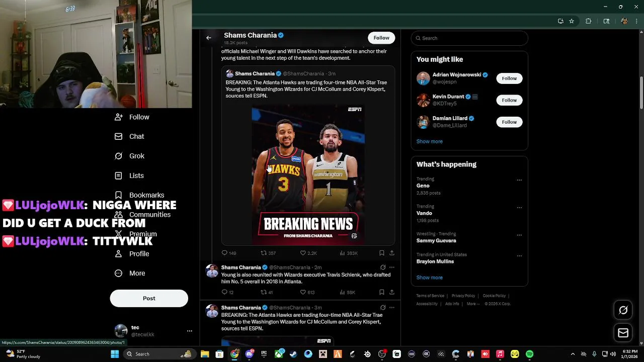The image size is (644, 362).
Task: Click the page scrollbar on the right edge
Action: coord(641,92)
